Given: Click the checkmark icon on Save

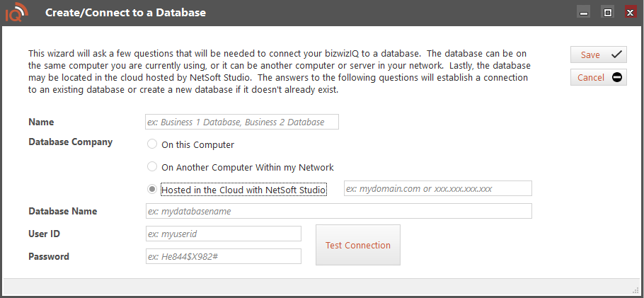Looking at the screenshot, I should point(616,55).
